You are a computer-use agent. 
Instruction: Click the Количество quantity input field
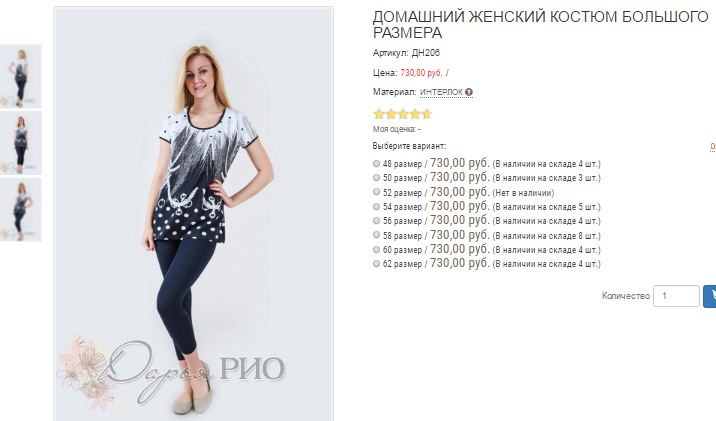(x=676, y=296)
